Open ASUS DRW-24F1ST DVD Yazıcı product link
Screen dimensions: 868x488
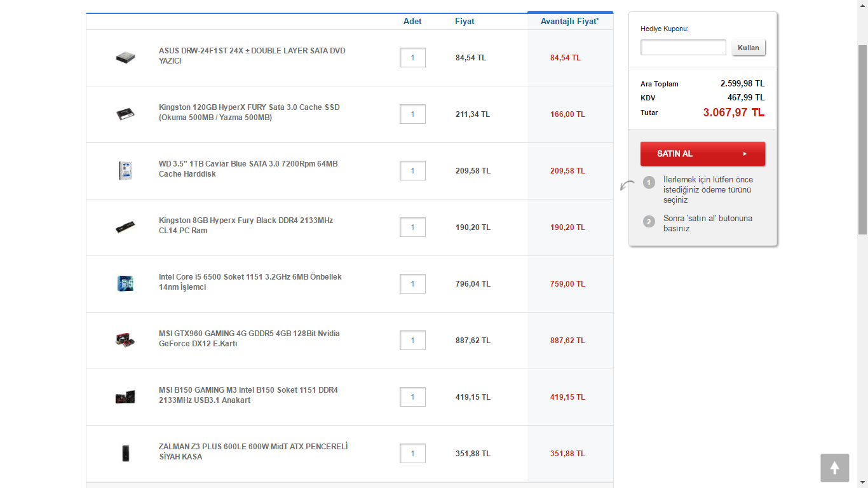coord(252,56)
